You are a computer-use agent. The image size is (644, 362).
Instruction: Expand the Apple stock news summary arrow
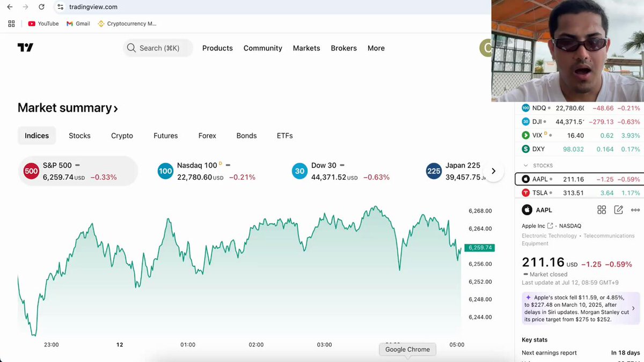pyautogui.click(x=633, y=308)
